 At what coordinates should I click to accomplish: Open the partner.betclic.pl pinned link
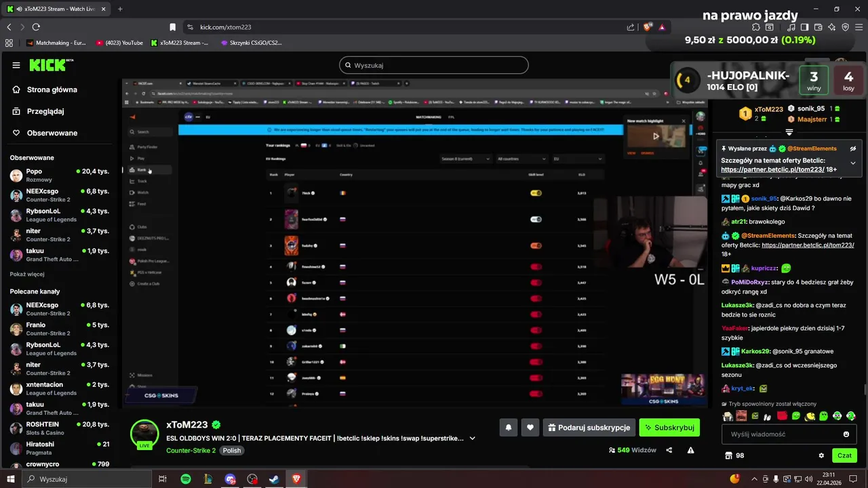click(x=772, y=169)
